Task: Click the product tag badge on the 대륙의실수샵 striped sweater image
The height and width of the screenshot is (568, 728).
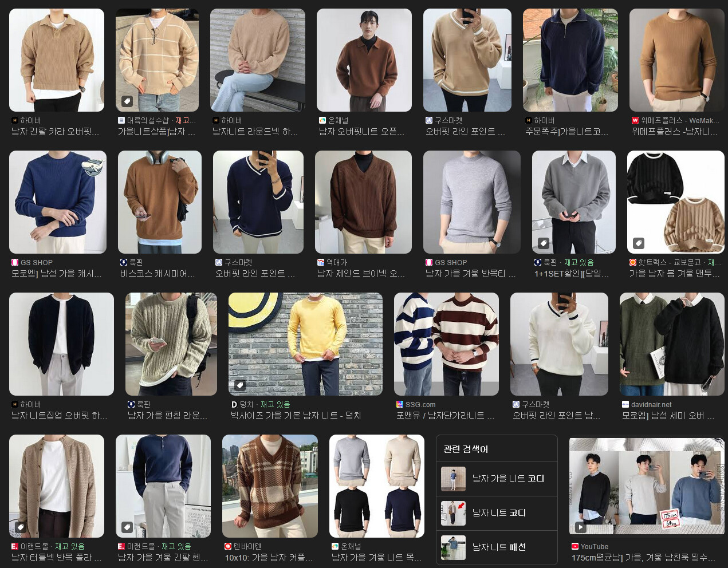Action: tap(127, 101)
